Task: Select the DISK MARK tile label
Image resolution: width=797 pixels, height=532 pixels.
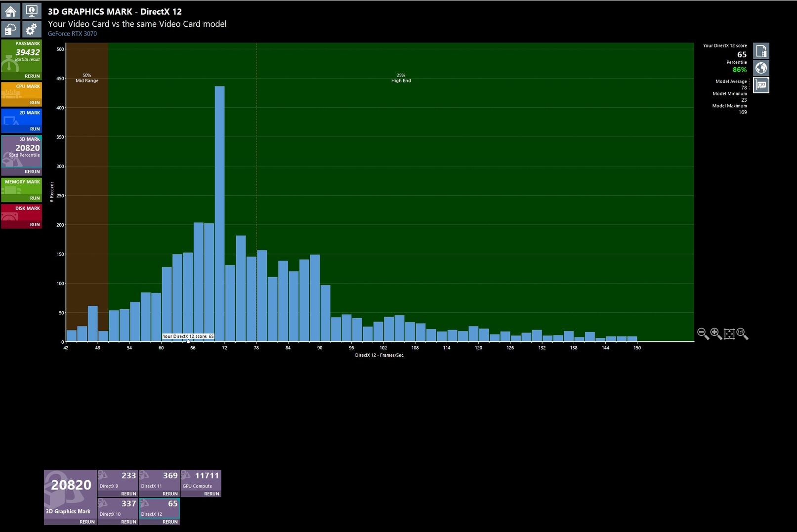Action: click(27, 208)
